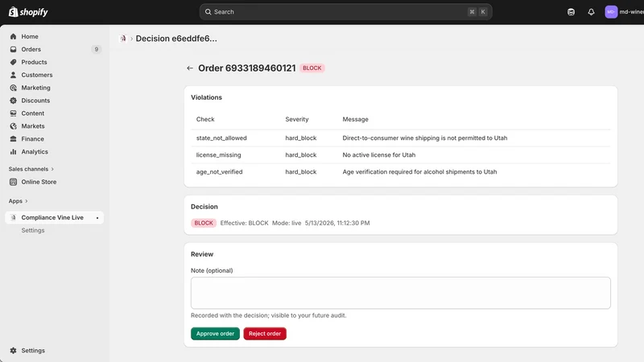Screen dimensions: 644x362
Task: Click 'Direct-to-consumer wine shipping' message
Action: (x=425, y=138)
